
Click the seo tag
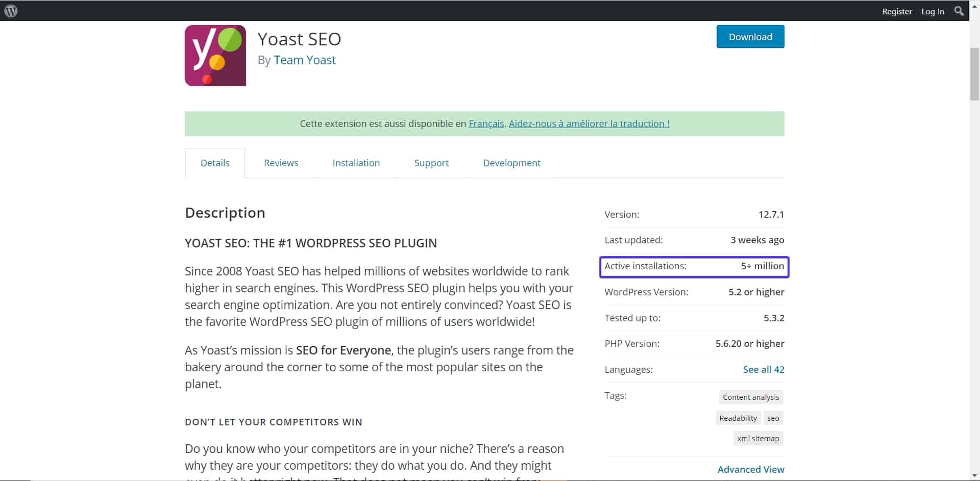click(773, 418)
